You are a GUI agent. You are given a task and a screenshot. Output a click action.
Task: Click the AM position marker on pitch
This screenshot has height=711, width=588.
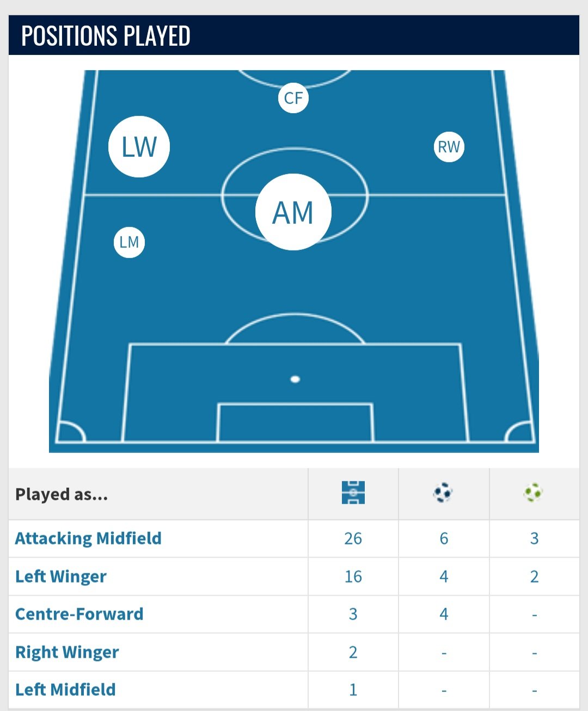293,212
